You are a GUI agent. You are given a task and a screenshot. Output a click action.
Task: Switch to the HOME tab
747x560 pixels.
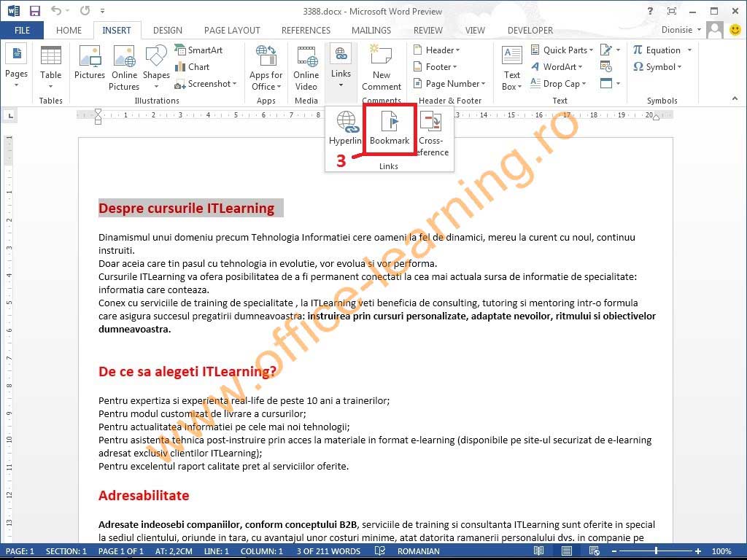[69, 31]
